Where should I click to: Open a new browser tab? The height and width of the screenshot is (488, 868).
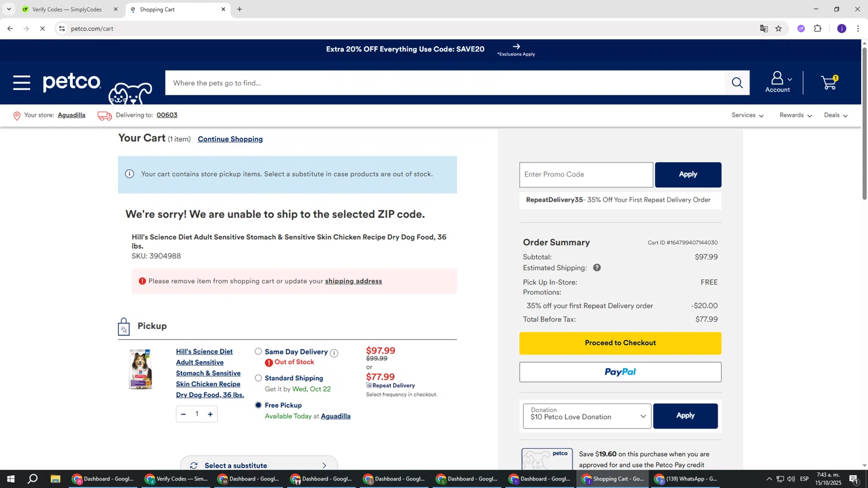tap(240, 9)
